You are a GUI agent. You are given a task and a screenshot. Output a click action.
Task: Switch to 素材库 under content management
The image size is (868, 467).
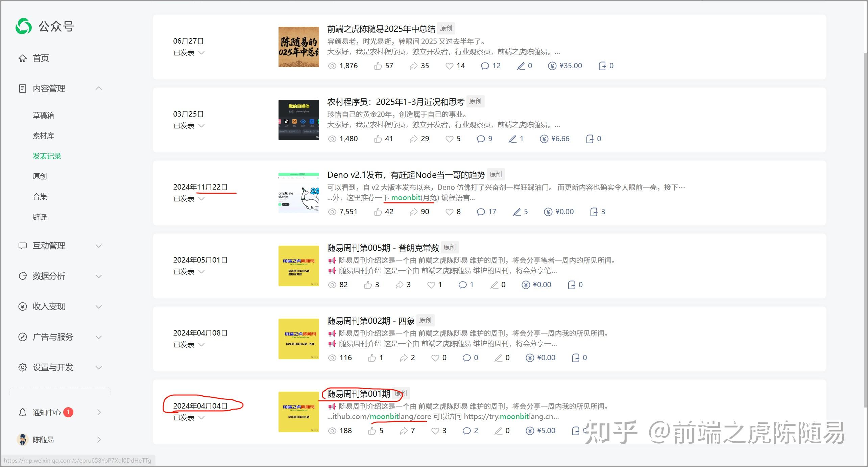click(43, 136)
